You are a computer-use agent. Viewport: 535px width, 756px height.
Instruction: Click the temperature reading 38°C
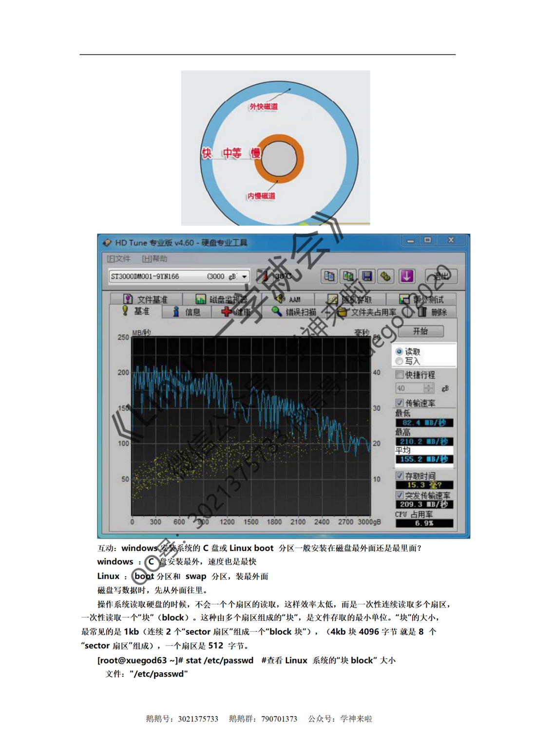284,277
